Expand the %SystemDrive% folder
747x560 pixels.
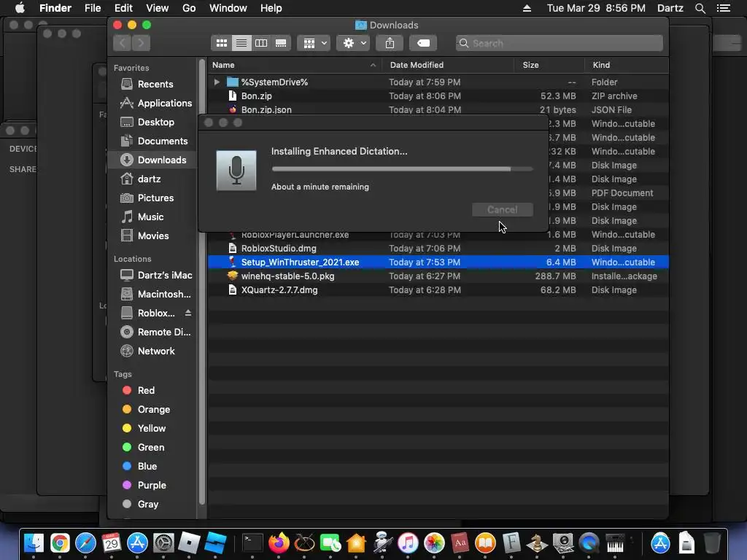217,82
